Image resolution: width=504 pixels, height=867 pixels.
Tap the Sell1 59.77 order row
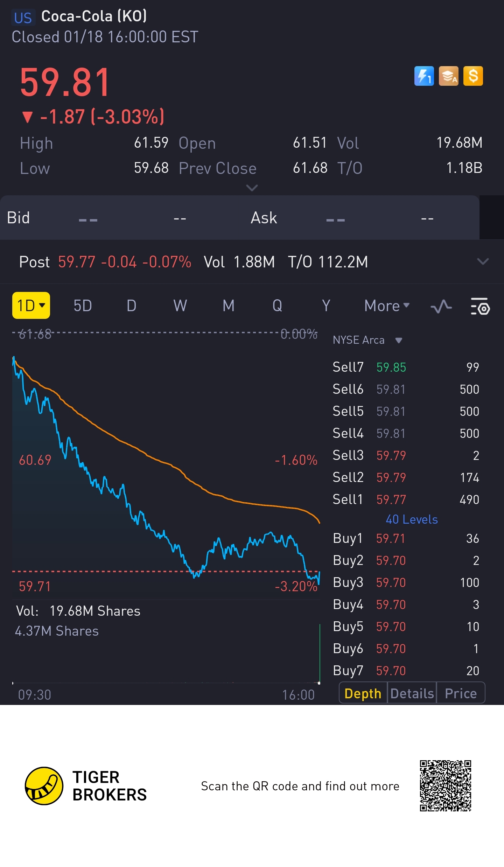(x=406, y=499)
